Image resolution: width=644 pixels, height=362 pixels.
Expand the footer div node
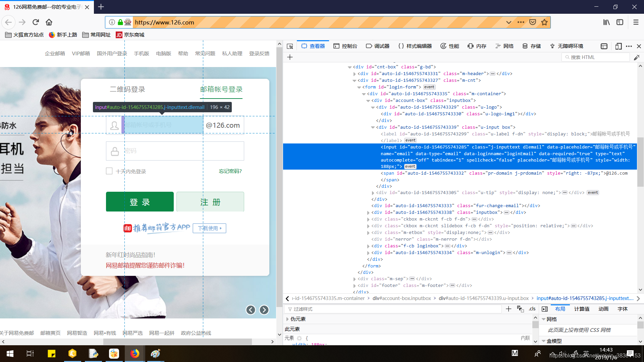[355, 286]
